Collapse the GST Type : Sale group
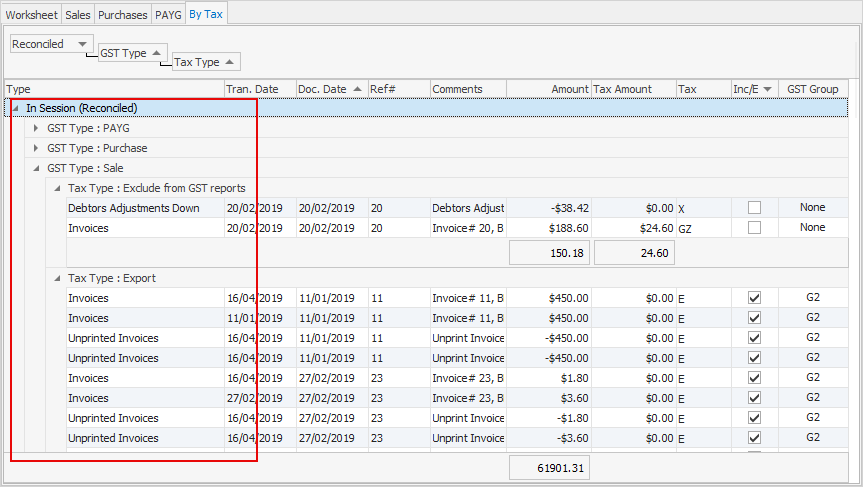863x487 pixels. coord(36,168)
